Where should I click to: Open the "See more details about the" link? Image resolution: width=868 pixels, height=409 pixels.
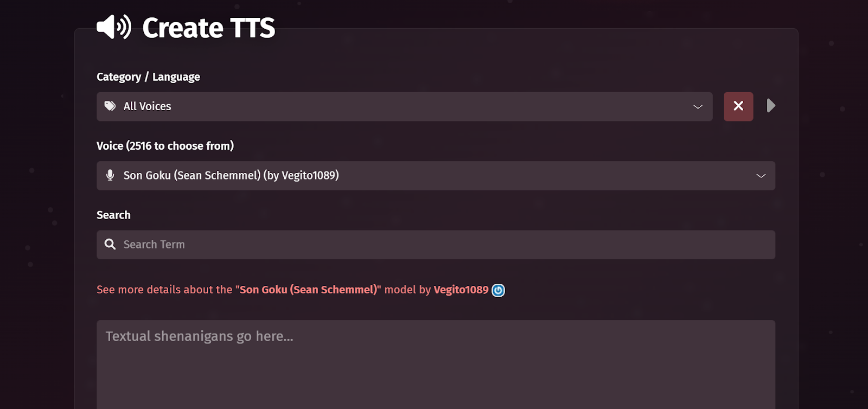pos(164,290)
